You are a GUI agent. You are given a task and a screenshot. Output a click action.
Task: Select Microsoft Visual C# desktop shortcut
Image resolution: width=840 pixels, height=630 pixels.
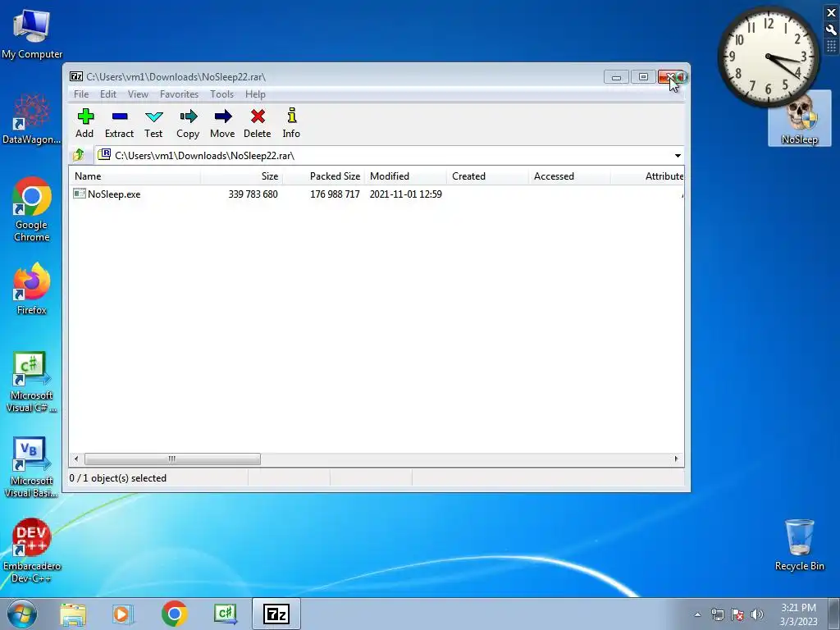[32, 382]
